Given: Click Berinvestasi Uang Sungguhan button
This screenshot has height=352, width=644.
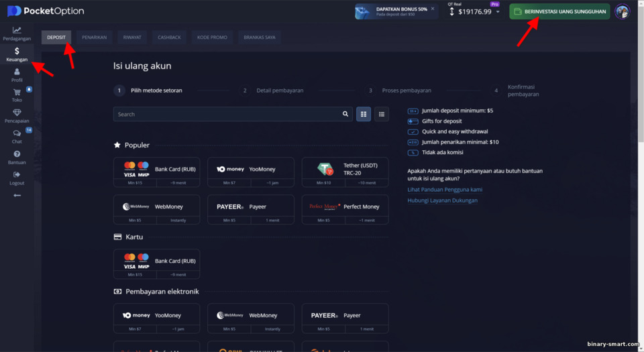Looking at the screenshot, I should click(559, 11).
